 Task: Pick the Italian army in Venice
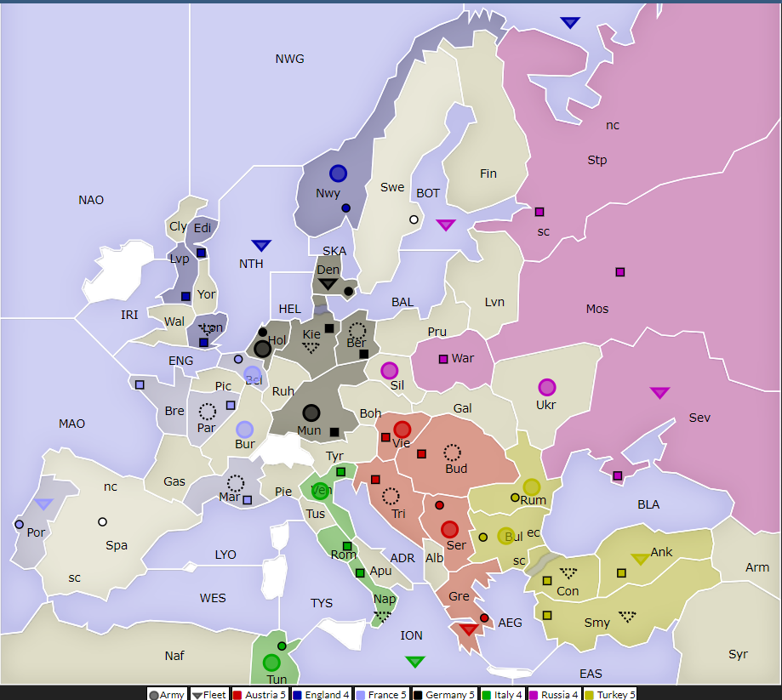pos(320,491)
